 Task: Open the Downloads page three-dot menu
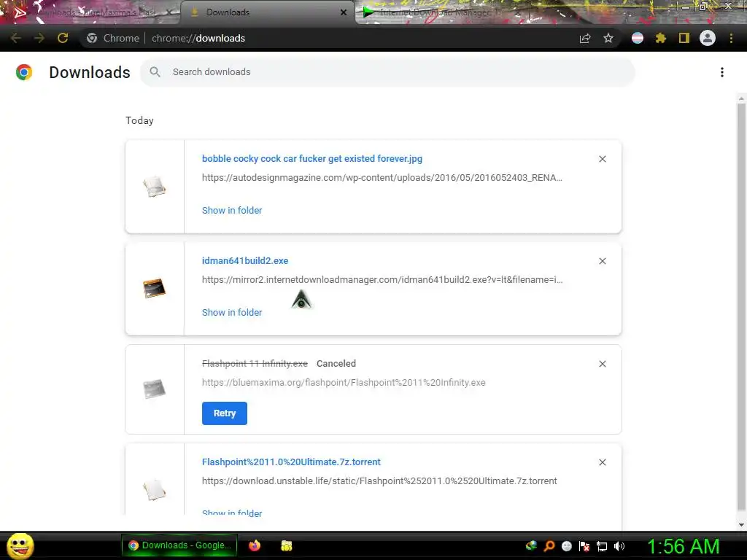click(x=722, y=72)
